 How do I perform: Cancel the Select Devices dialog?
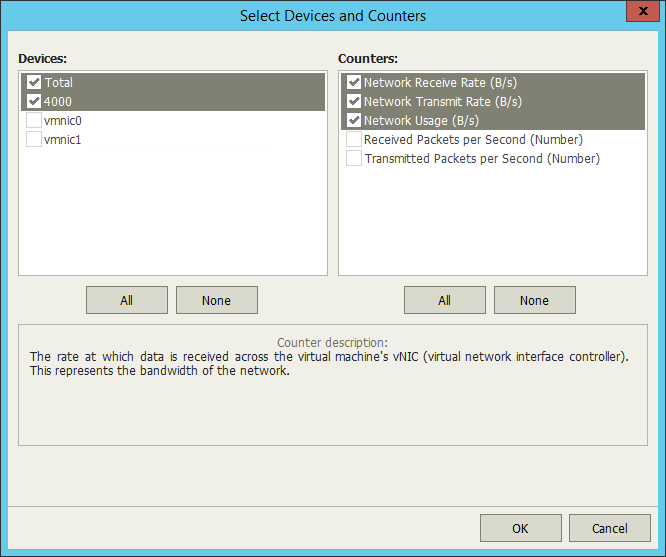point(609,528)
